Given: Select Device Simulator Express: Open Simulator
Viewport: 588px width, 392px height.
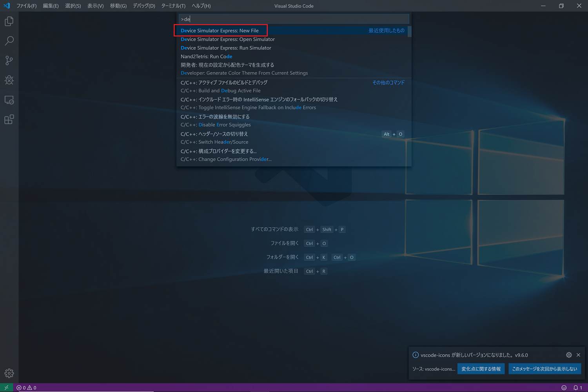Looking at the screenshot, I should pyautogui.click(x=292, y=39).
